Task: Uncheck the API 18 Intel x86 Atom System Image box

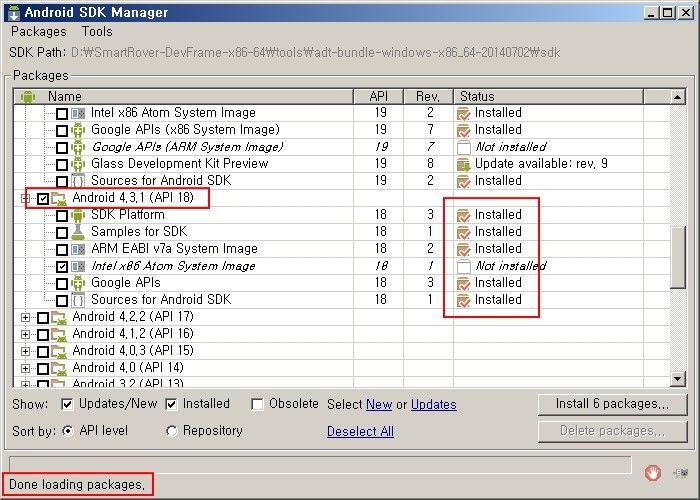Action: pos(62,267)
